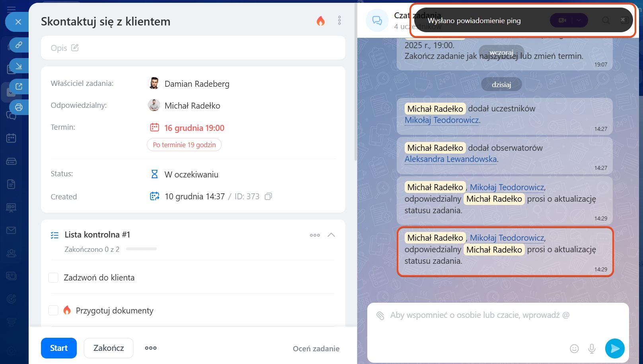Click the checklist icon beside Lista kontrolna #1
643x364 pixels.
[55, 235]
